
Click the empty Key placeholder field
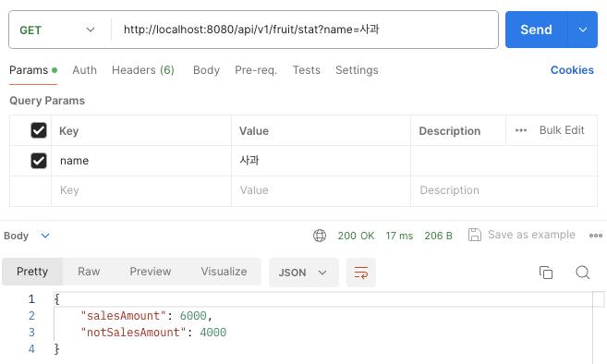click(x=141, y=190)
